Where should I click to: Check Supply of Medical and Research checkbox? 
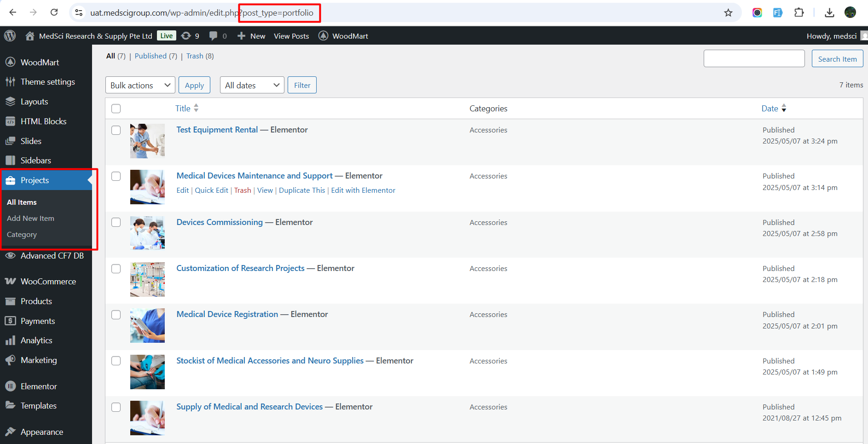[x=116, y=407]
